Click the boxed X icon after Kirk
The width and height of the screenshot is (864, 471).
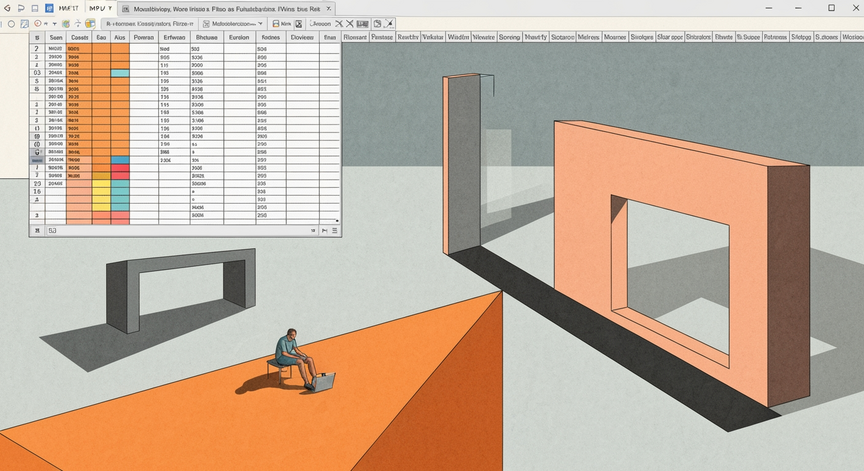click(x=299, y=24)
